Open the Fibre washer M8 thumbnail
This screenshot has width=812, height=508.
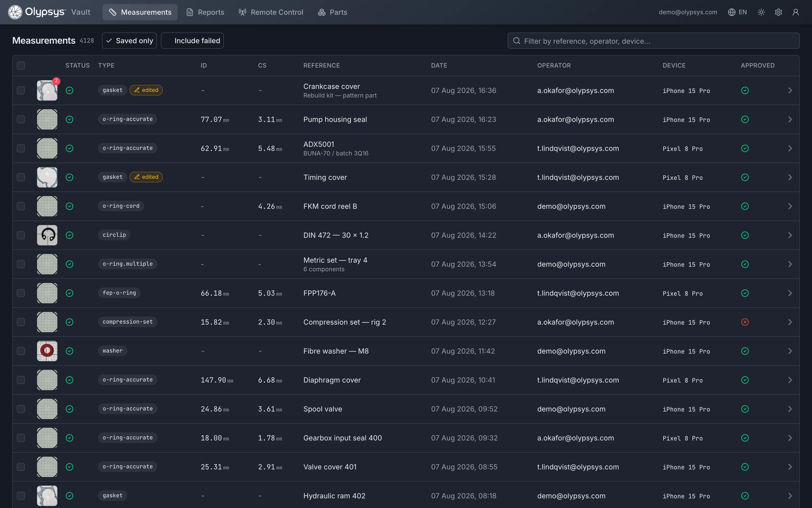coord(47,351)
